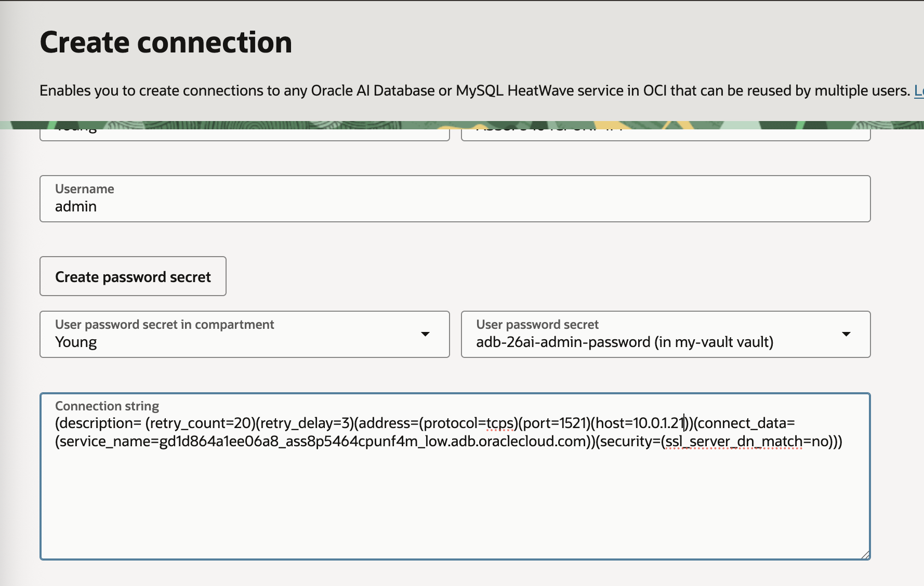Open the User password secret dropdown arrow
Viewport: 924px width, 586px height.
pyautogui.click(x=847, y=334)
